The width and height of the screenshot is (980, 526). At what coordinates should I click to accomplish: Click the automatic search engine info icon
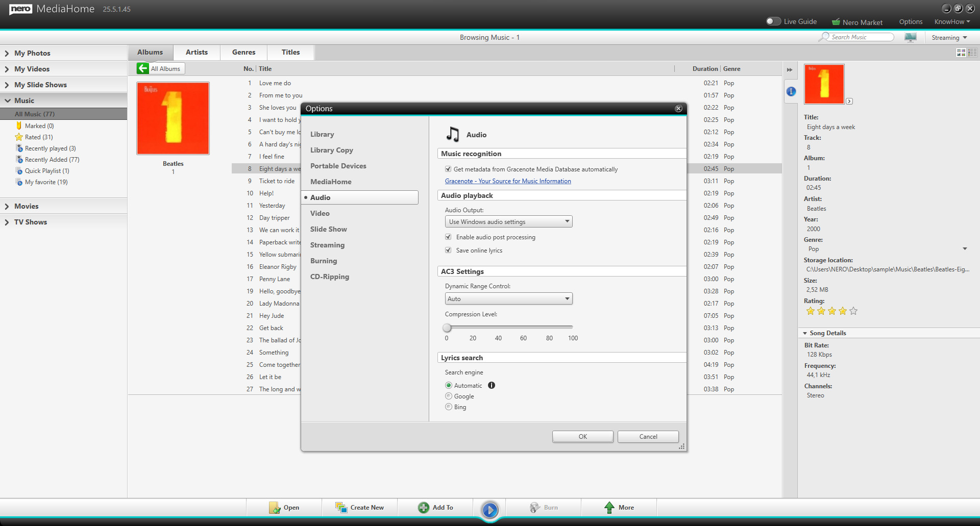pyautogui.click(x=492, y=386)
